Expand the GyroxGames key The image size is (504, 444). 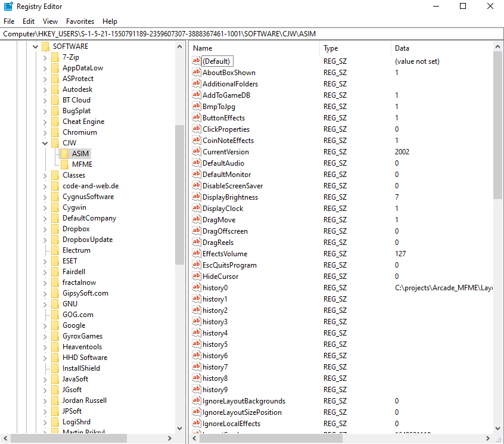tap(45, 336)
